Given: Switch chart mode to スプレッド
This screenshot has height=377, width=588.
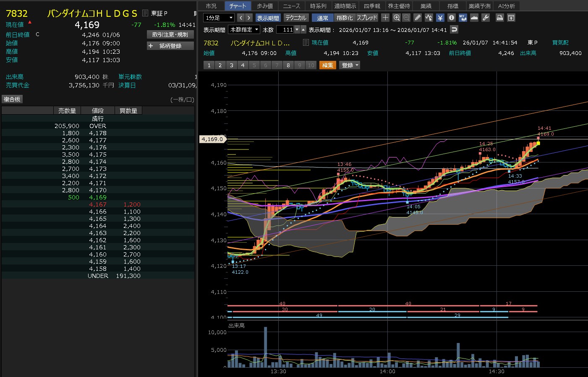Looking at the screenshot, I should pos(367,18).
